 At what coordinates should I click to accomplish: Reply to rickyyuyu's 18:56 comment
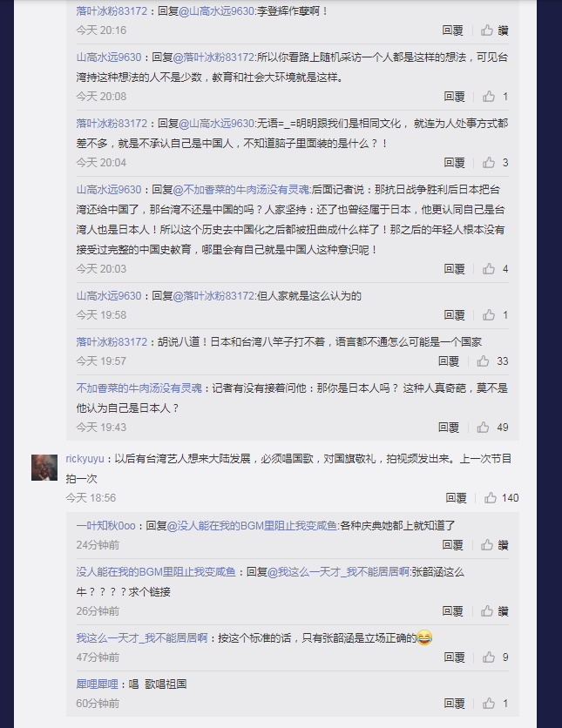point(456,498)
